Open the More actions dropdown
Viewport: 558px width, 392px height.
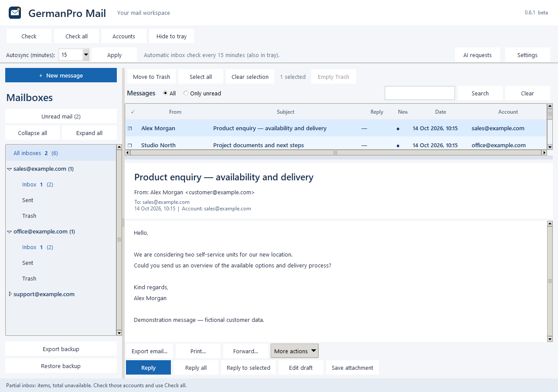[295, 351]
